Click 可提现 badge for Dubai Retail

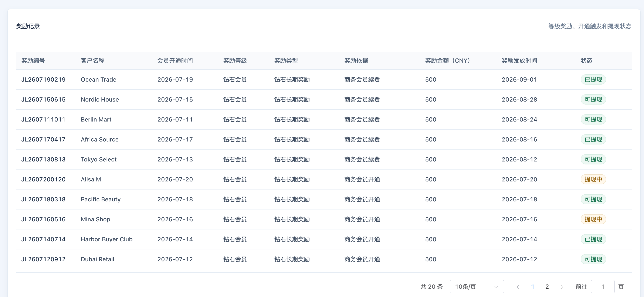(593, 259)
